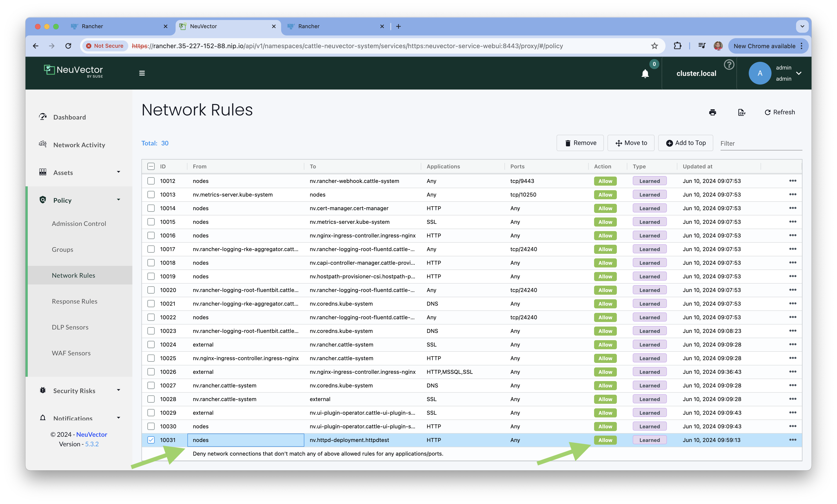Toggle the hamburger sidebar menu icon

142,73
